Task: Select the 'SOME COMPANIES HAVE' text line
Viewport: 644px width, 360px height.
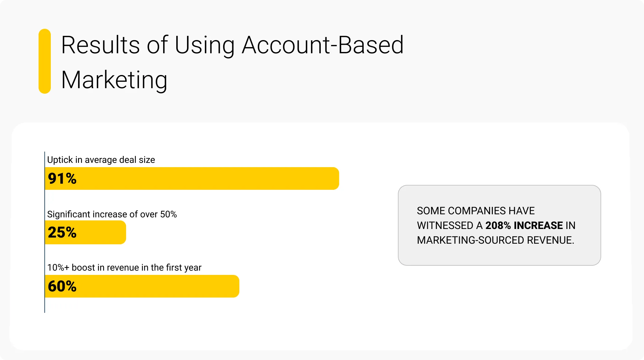Action: (476, 211)
